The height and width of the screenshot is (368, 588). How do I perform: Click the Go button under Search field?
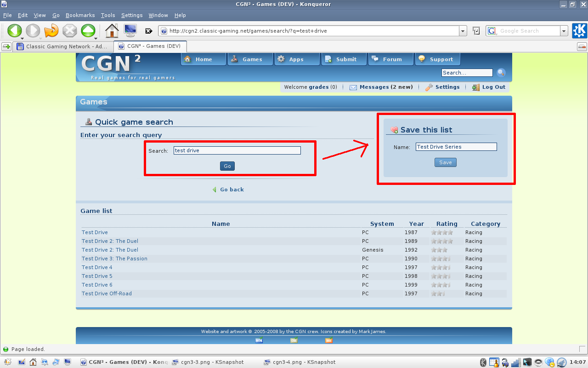coord(227,166)
